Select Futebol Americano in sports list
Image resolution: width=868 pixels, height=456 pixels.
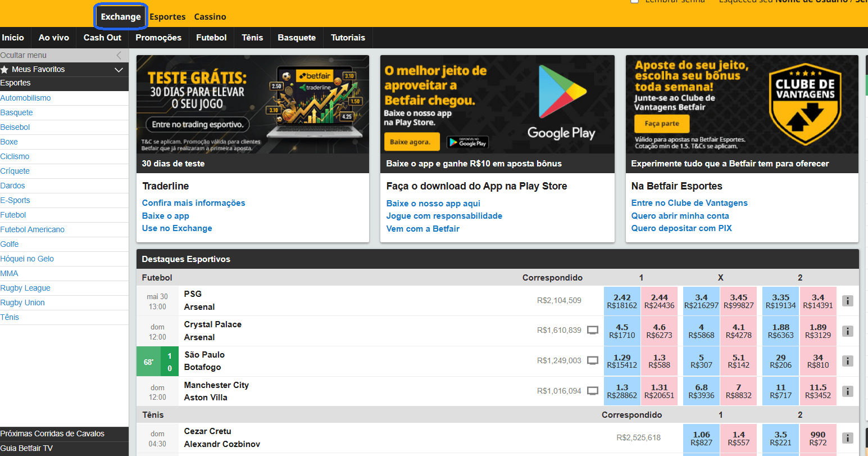[x=32, y=229]
